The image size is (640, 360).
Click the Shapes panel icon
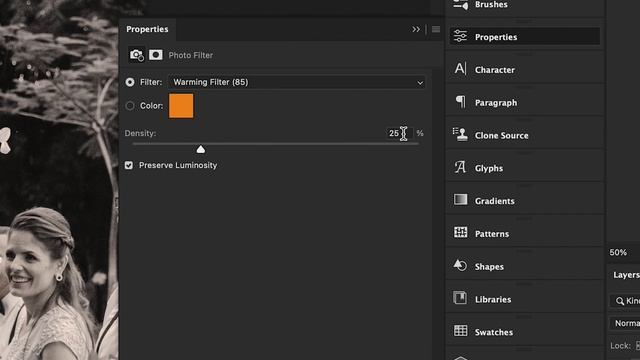point(460,265)
